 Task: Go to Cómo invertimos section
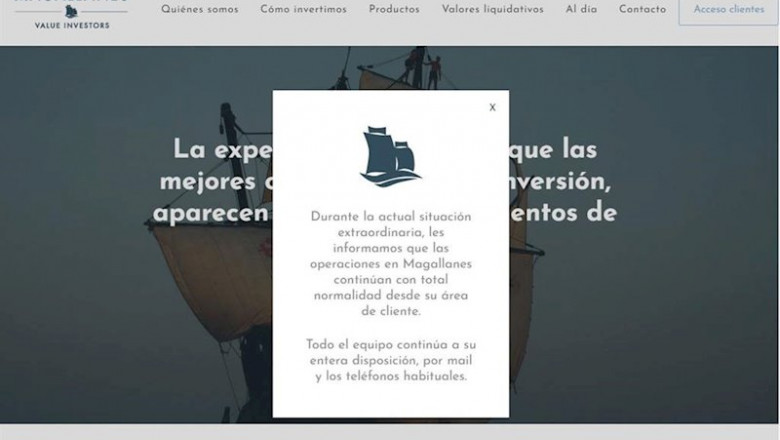tap(303, 9)
